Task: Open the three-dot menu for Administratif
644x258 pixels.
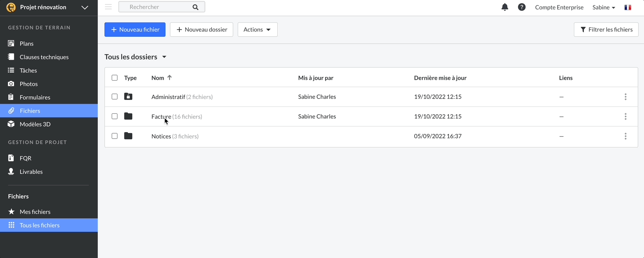Action: click(625, 97)
